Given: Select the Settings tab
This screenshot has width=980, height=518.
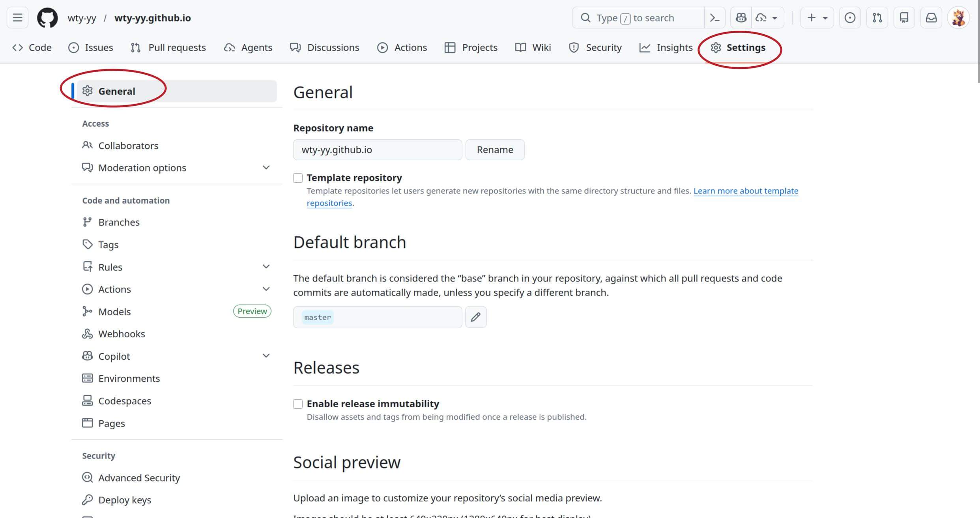Looking at the screenshot, I should [738, 47].
